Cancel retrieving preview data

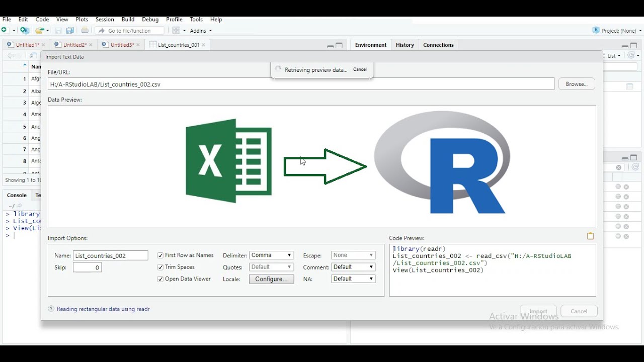pyautogui.click(x=360, y=69)
